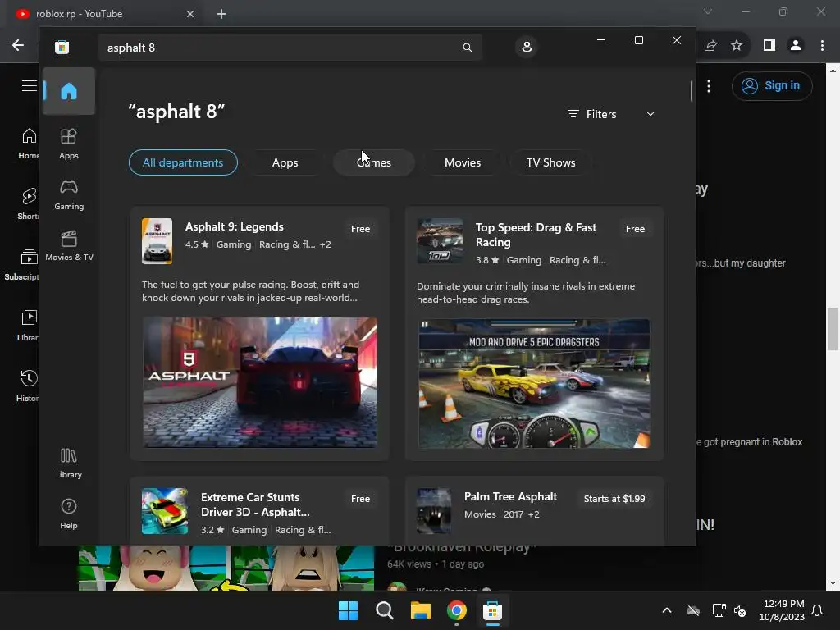This screenshot has height=630, width=840.
Task: Select Apps filter tab
Action: 285,162
